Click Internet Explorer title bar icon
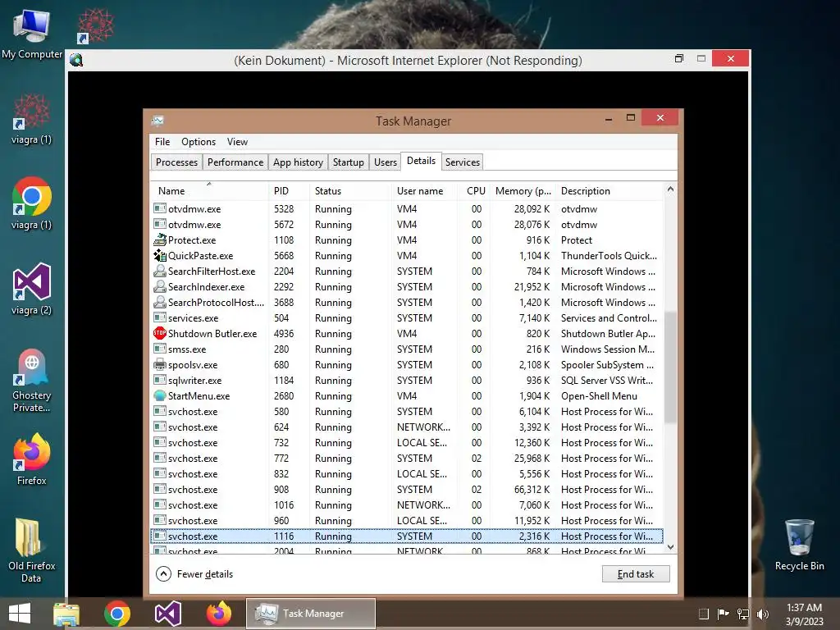Viewport: 840px width, 630px height. [76, 60]
